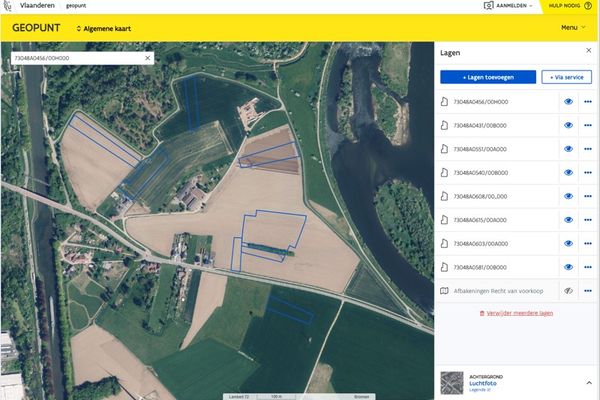600x400 pixels.
Task: Click the Verwijder meerdere lagen link
Action: [516, 313]
